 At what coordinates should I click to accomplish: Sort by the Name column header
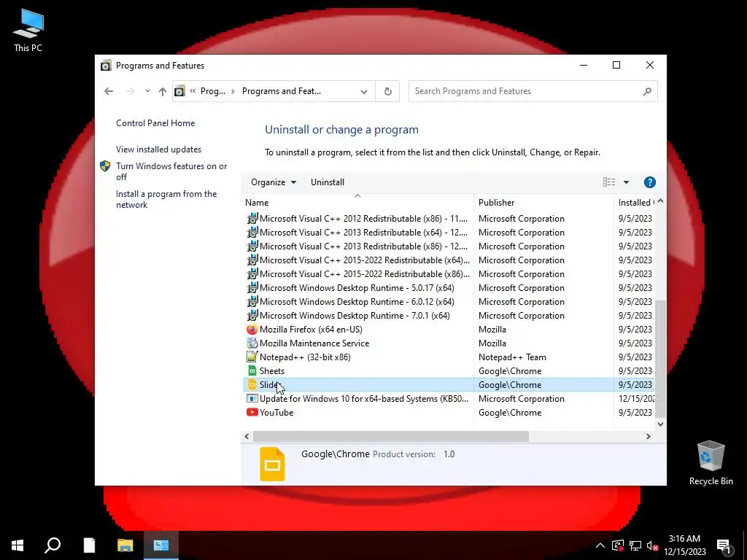[x=357, y=203]
